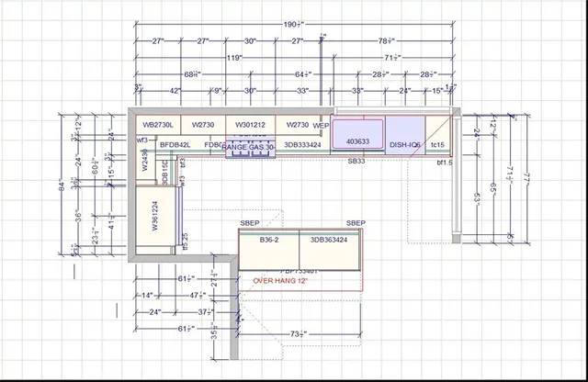Select the B36-2 island base cabinet
The width and height of the screenshot is (588, 382).
[268, 240]
